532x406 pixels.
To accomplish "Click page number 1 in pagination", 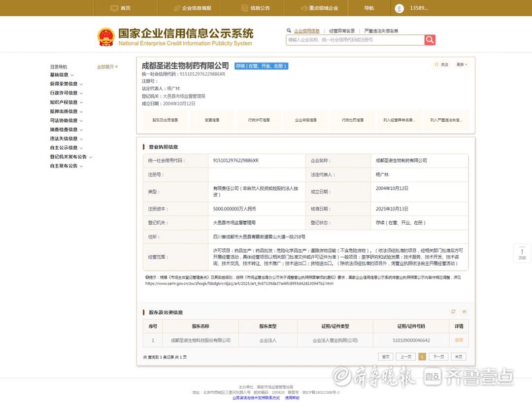I will (422, 357).
